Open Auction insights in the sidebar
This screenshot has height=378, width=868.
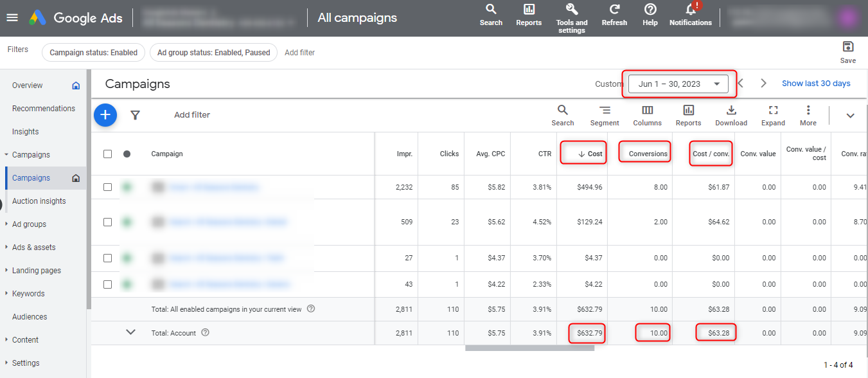click(x=39, y=201)
